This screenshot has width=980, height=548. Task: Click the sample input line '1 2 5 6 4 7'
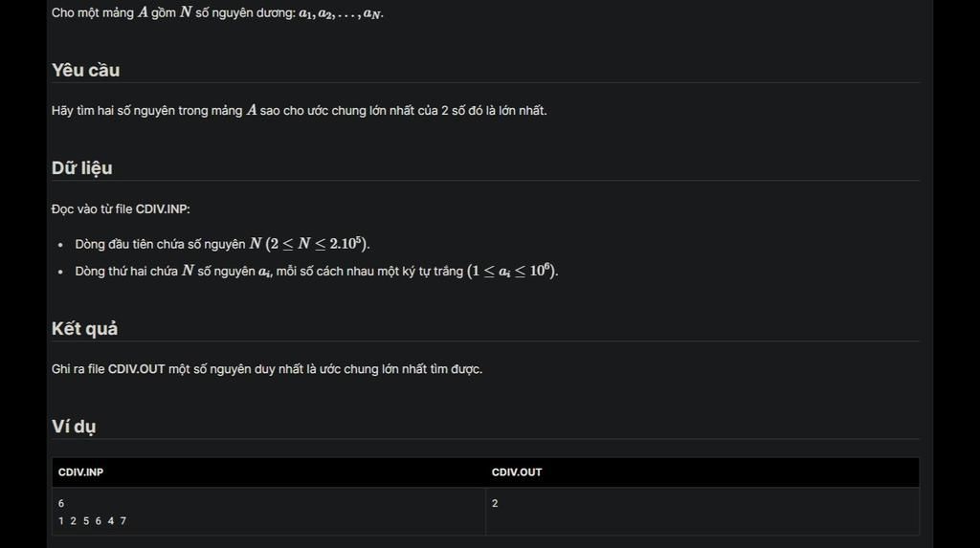tap(92, 520)
